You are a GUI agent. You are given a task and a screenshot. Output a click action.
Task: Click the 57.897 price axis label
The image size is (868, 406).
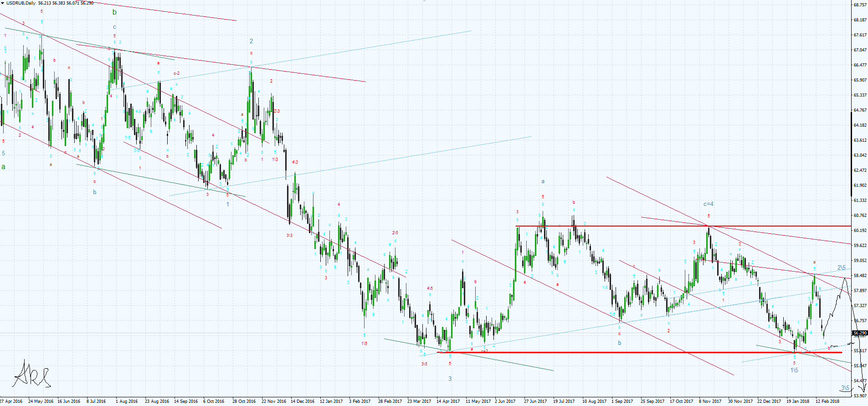coord(860,291)
